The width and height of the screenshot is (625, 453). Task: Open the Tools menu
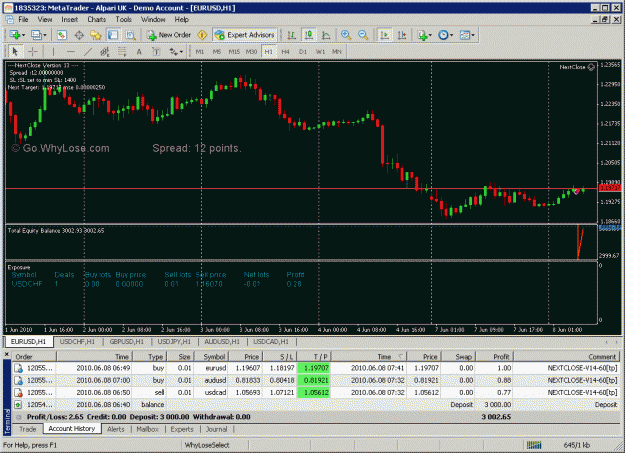pos(123,20)
